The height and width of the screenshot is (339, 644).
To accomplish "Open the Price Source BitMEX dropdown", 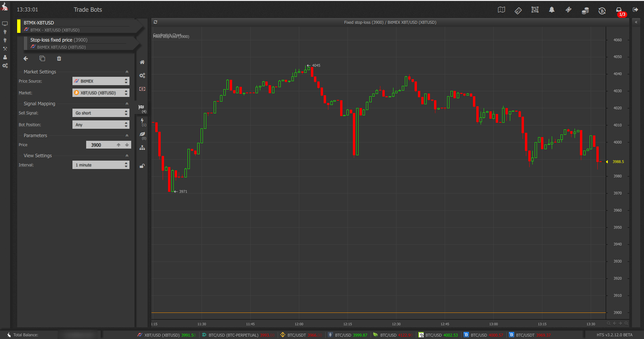I will coord(101,81).
